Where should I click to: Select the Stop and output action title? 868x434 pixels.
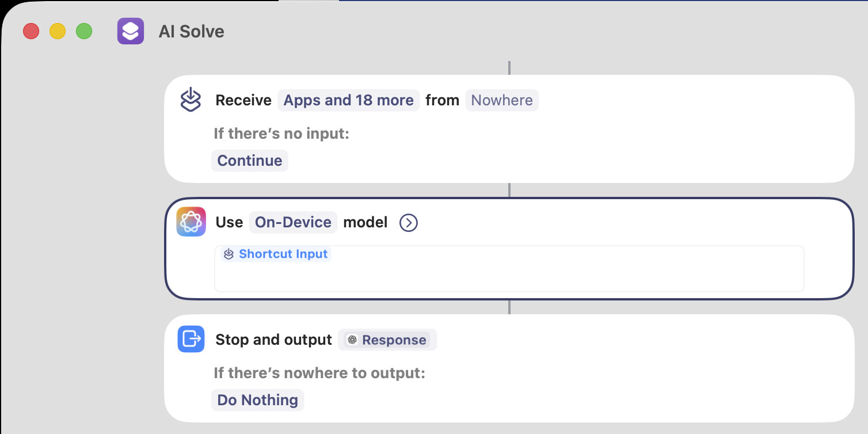pyautogui.click(x=273, y=340)
